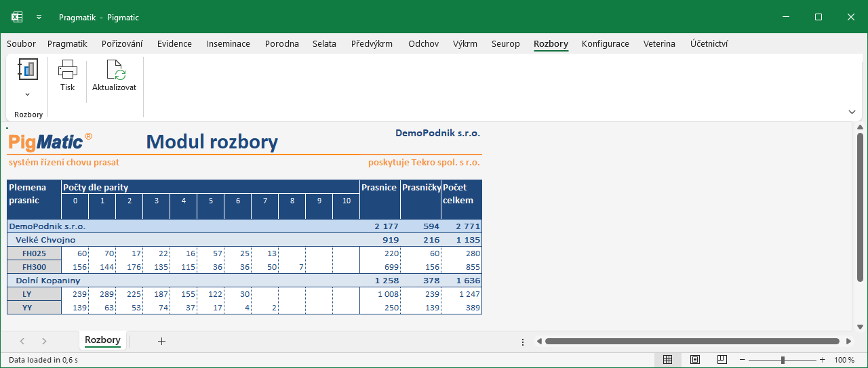Click next sheet navigation arrow
Screen dimensions: 868x368
pyautogui.click(x=44, y=341)
